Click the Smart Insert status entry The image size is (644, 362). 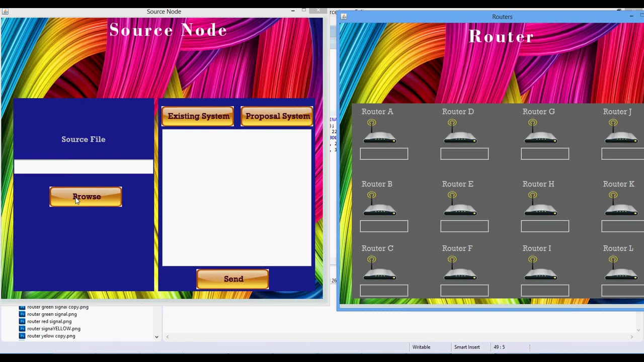[467, 347]
